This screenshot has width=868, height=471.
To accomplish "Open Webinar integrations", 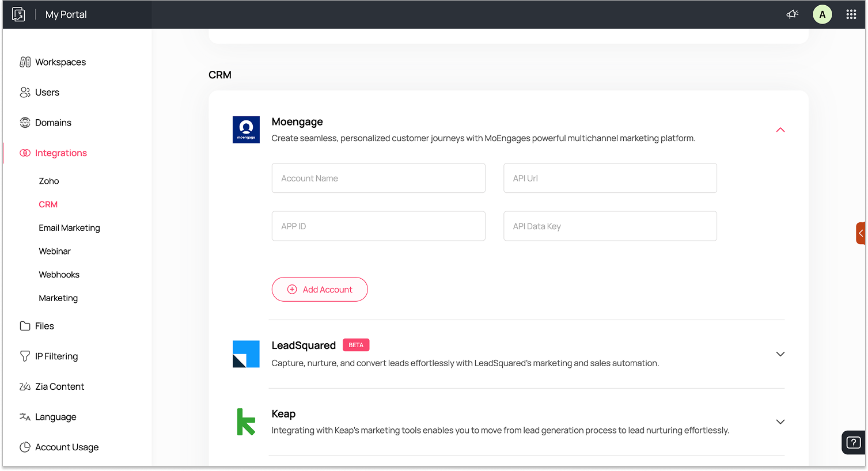I will tap(55, 251).
